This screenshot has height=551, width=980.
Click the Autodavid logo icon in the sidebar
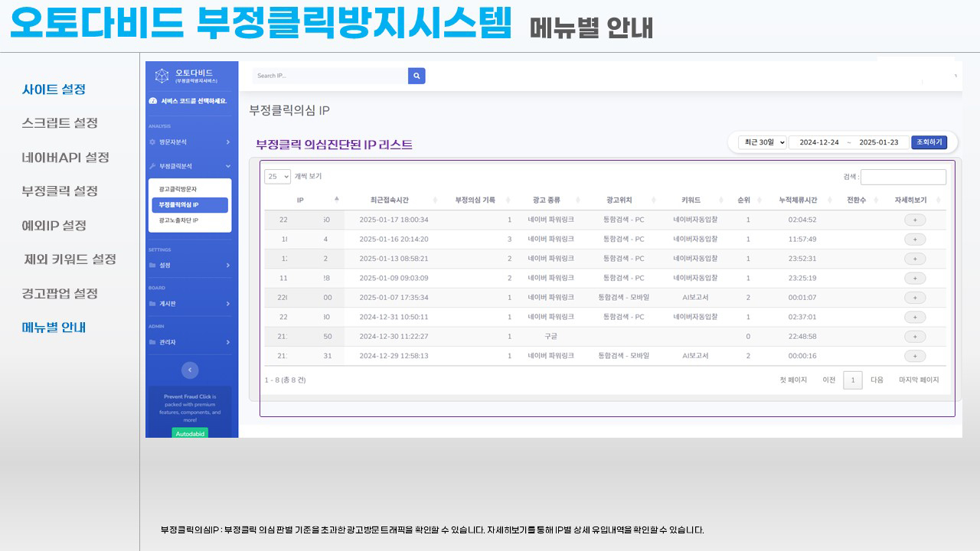pos(162,76)
